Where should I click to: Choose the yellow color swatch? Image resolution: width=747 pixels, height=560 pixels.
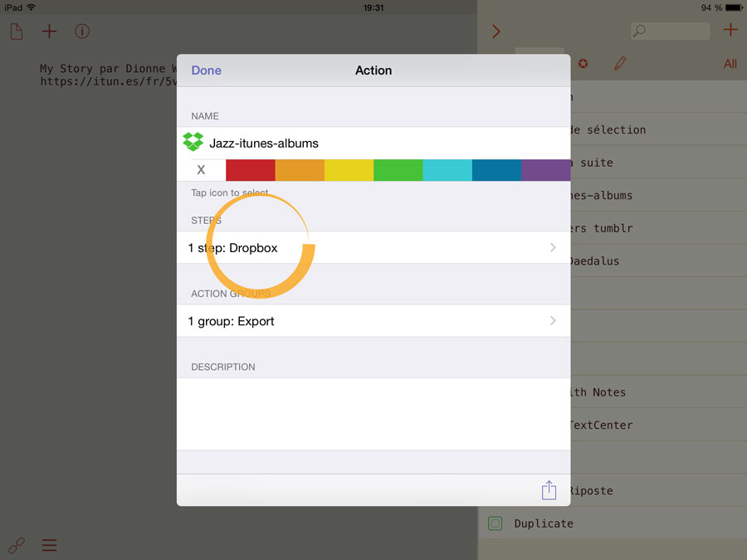click(x=349, y=170)
